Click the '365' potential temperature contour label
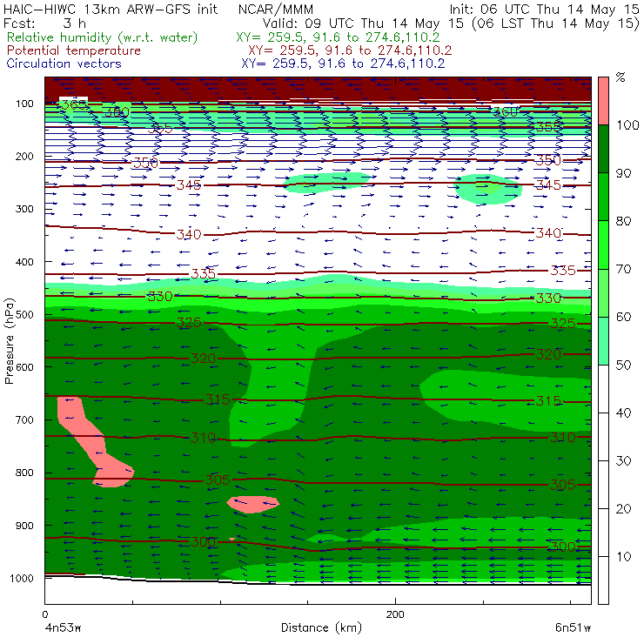The image size is (644, 644). coord(74,104)
